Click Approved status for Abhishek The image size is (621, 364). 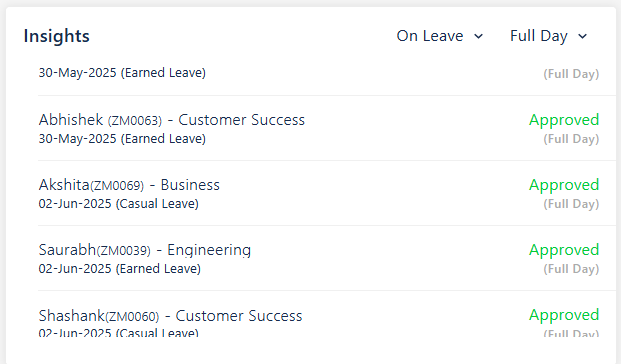point(564,120)
